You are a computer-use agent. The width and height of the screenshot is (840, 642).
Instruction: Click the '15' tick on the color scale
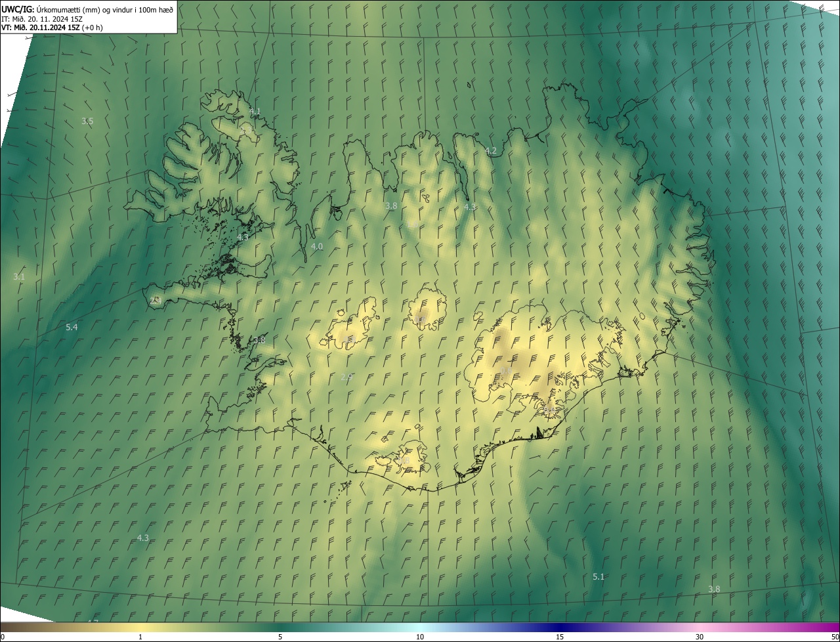[x=560, y=637]
